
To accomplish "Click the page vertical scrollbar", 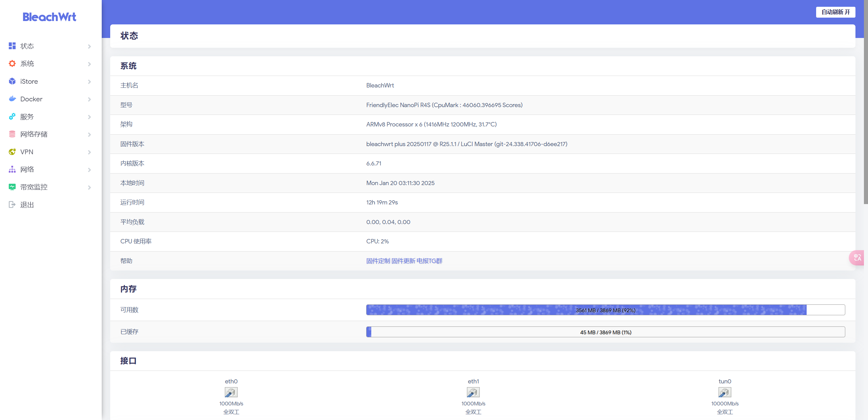I will click(866, 102).
